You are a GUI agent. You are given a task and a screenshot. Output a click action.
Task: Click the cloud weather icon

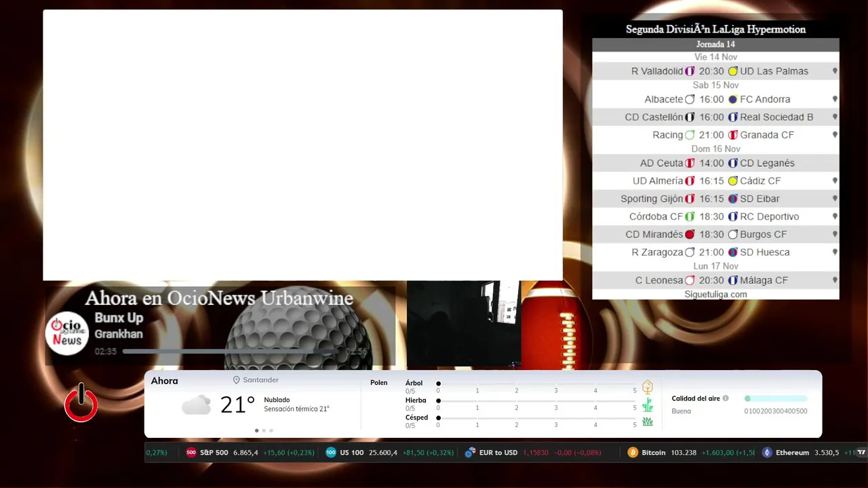tap(196, 405)
